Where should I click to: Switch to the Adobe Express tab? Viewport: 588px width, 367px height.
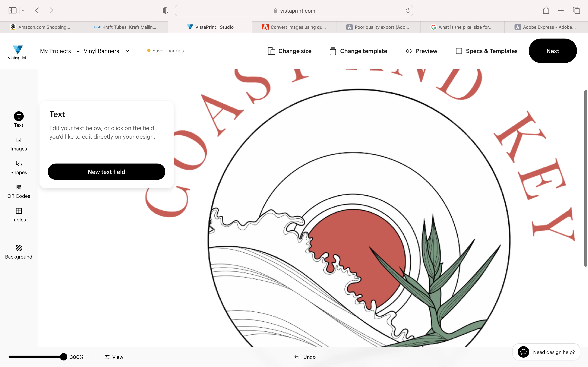(546, 27)
